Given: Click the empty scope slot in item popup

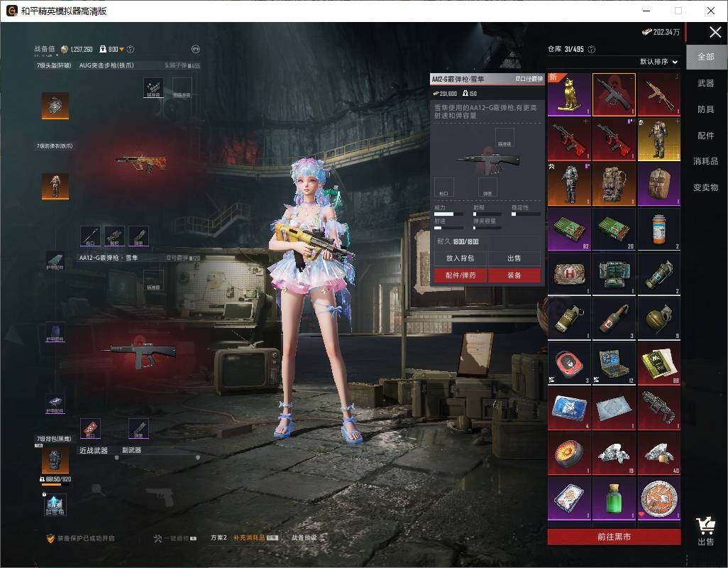Looking at the screenshot, I should [x=504, y=138].
